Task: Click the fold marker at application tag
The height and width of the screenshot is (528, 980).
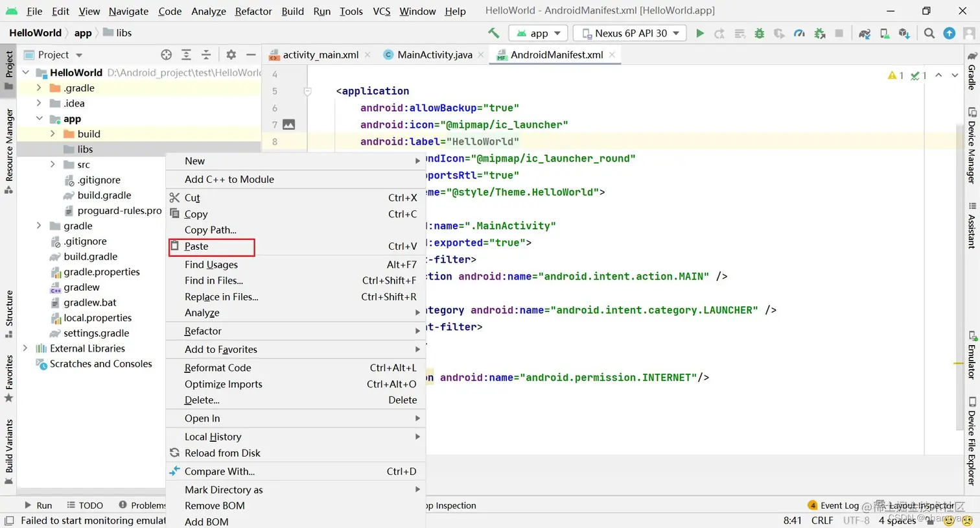Action: click(308, 91)
